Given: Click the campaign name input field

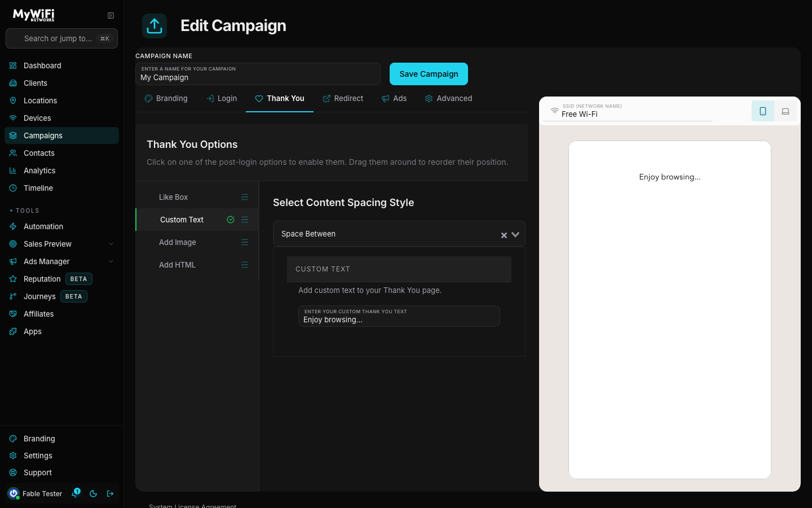Looking at the screenshot, I should pos(258,74).
